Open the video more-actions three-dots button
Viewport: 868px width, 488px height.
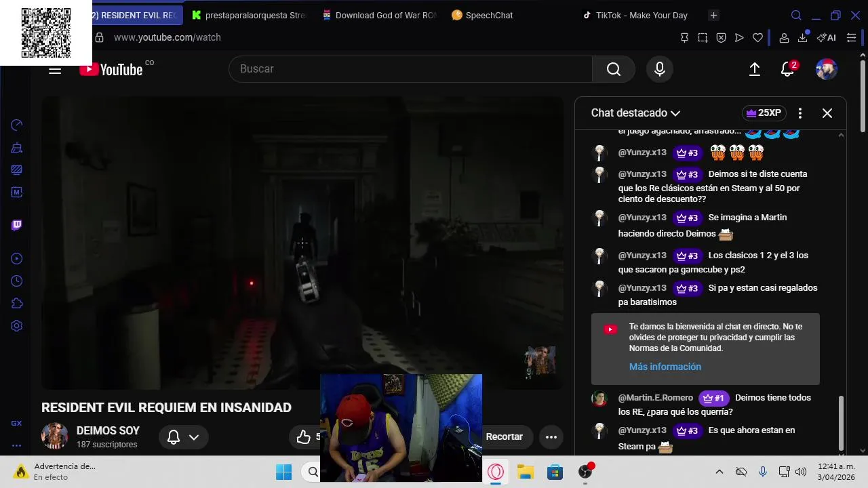pos(551,437)
